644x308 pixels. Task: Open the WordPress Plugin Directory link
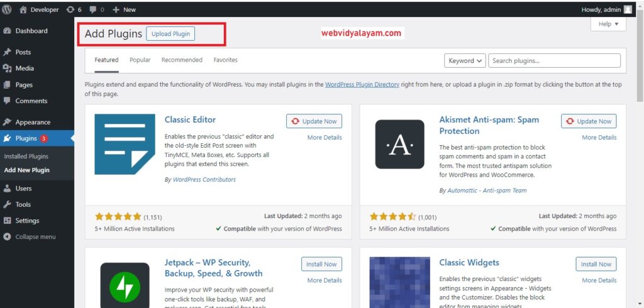[x=362, y=84]
